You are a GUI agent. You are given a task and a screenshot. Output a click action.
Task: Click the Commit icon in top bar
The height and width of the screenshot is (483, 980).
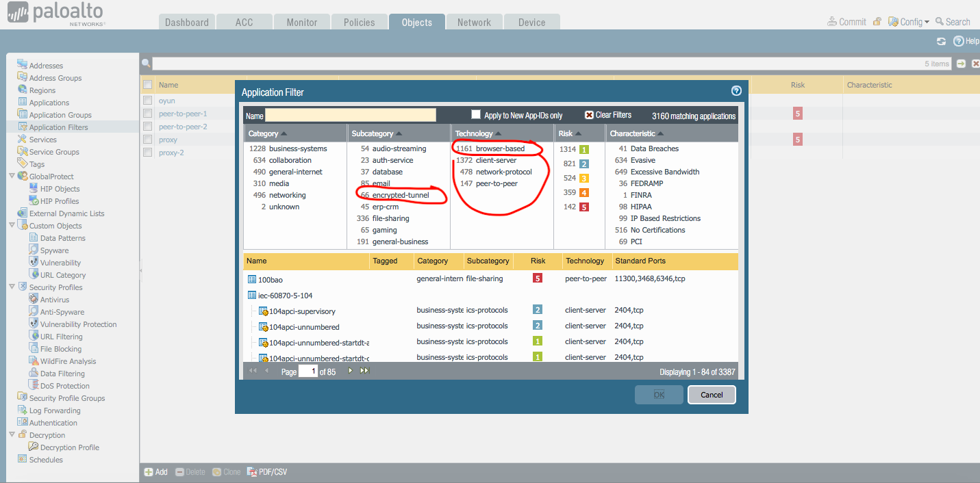click(832, 22)
